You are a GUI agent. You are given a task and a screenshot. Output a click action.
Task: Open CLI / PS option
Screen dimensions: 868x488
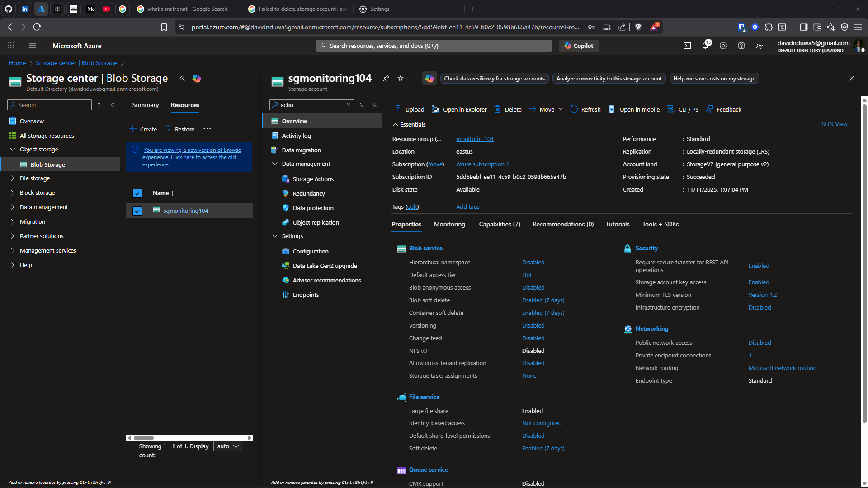click(x=683, y=109)
